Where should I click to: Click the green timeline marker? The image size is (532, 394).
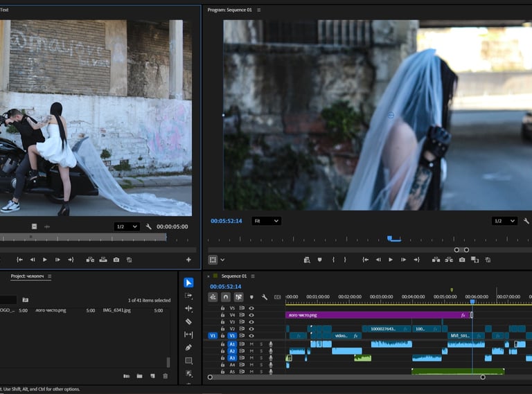click(x=452, y=290)
